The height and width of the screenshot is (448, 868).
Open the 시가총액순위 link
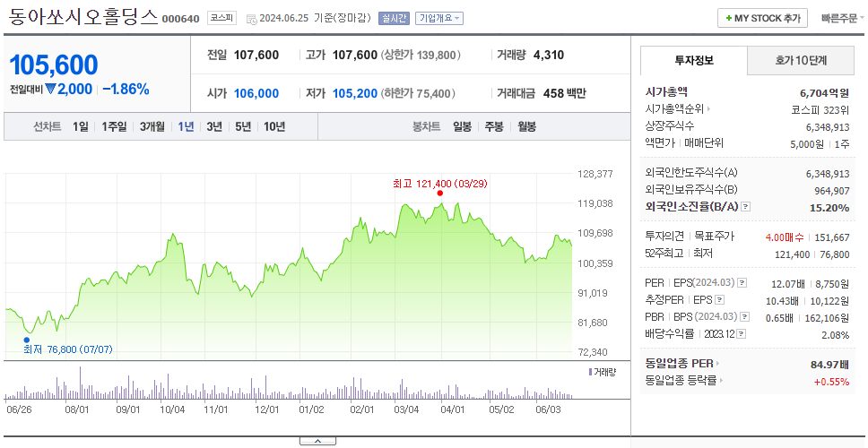[x=675, y=109]
